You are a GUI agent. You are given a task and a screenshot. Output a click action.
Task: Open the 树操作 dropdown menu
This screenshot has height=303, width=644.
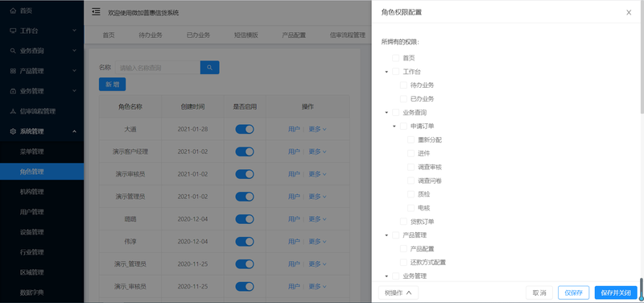(x=398, y=293)
